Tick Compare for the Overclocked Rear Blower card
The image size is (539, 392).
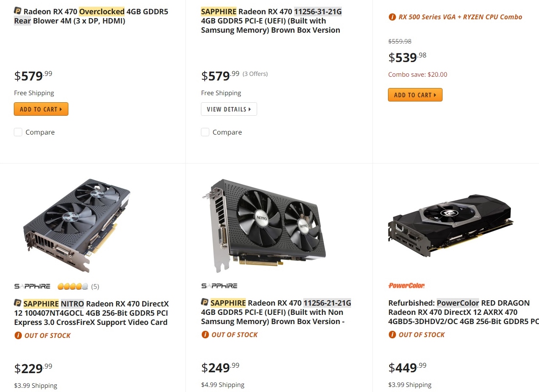(18, 132)
